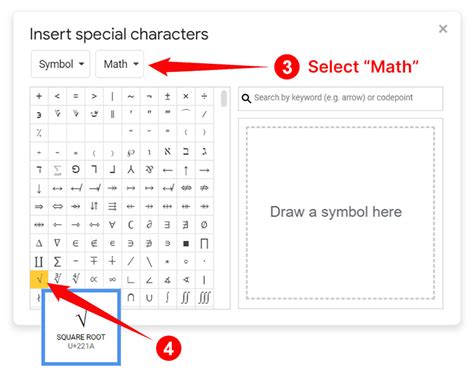Choose the multiplication sign symbol

pyautogui.click(x=186, y=96)
